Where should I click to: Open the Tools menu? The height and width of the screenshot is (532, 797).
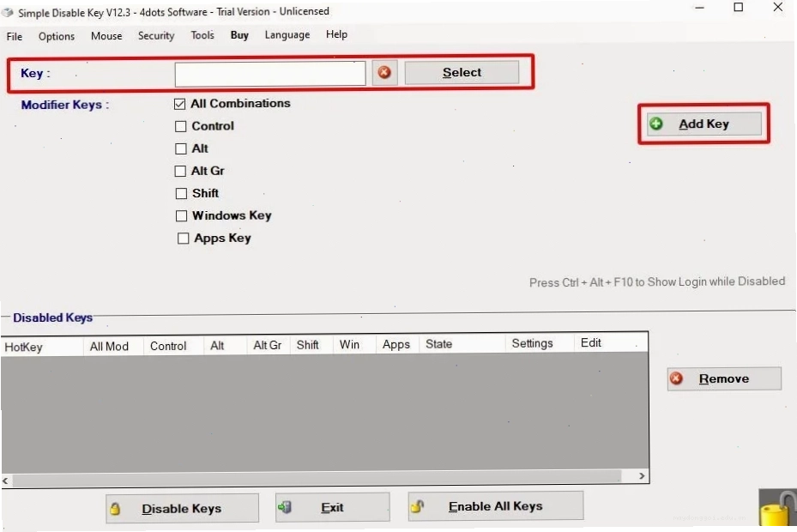pos(202,35)
